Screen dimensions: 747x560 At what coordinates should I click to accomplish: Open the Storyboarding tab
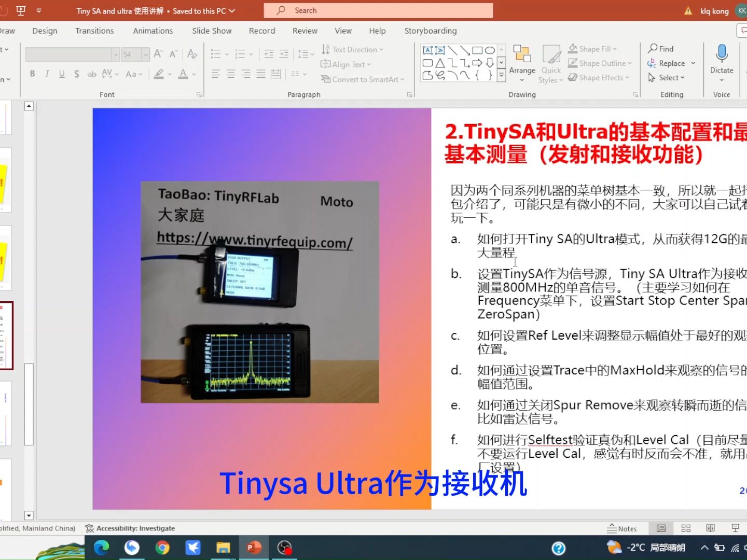pos(431,31)
